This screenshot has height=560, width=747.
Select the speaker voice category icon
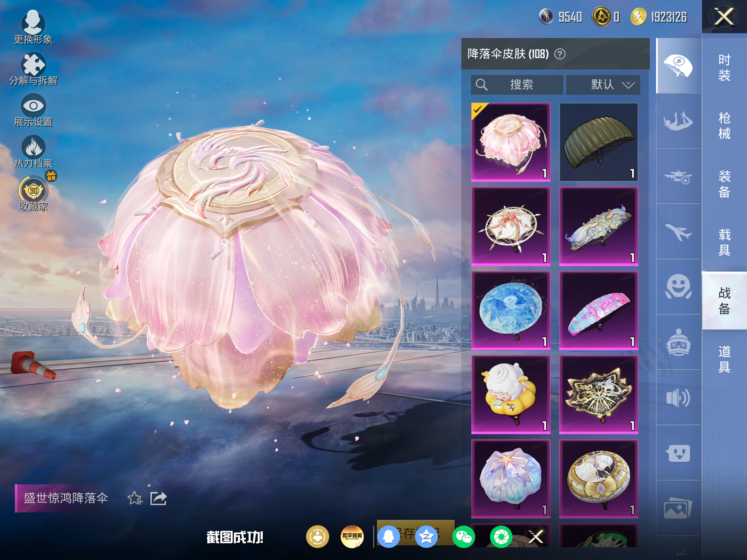click(x=678, y=398)
